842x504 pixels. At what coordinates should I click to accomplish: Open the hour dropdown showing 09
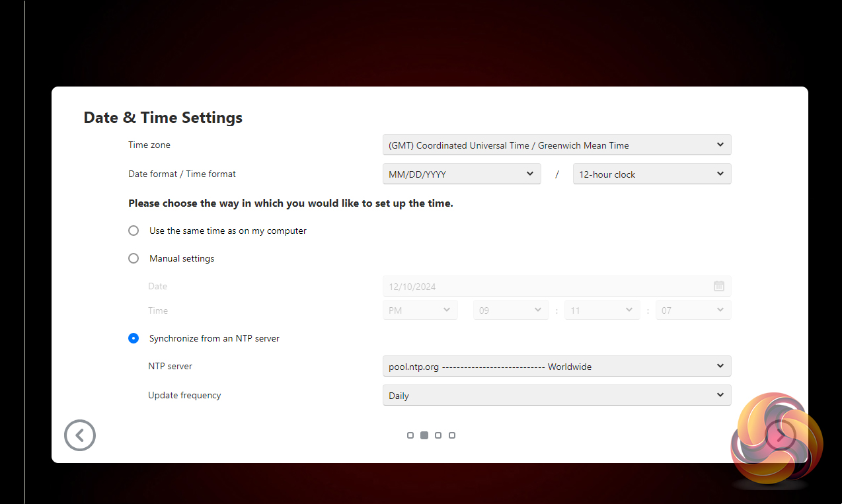(511, 310)
